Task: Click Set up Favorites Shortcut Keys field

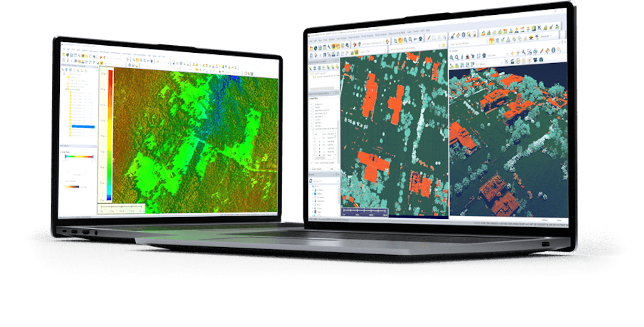Action: (x=414, y=48)
